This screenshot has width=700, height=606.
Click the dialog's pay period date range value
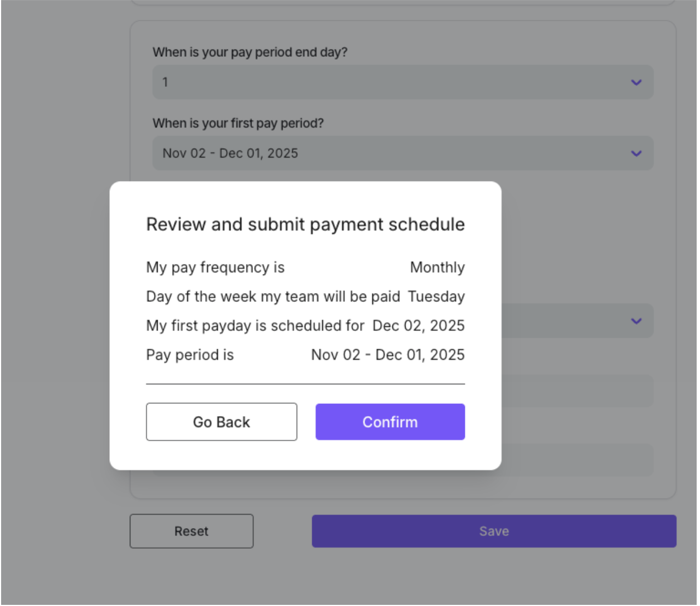click(x=387, y=355)
